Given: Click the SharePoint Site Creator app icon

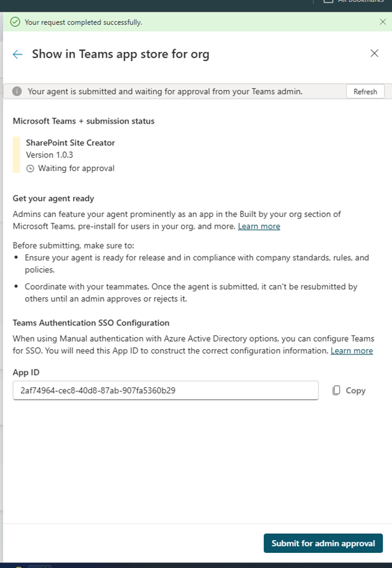Looking at the screenshot, I should [x=15, y=156].
